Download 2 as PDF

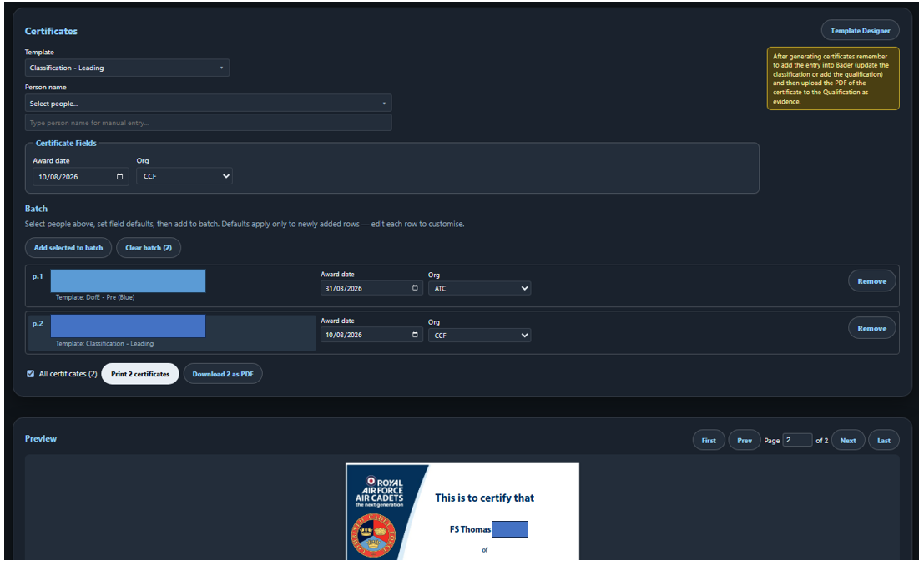pyautogui.click(x=223, y=374)
